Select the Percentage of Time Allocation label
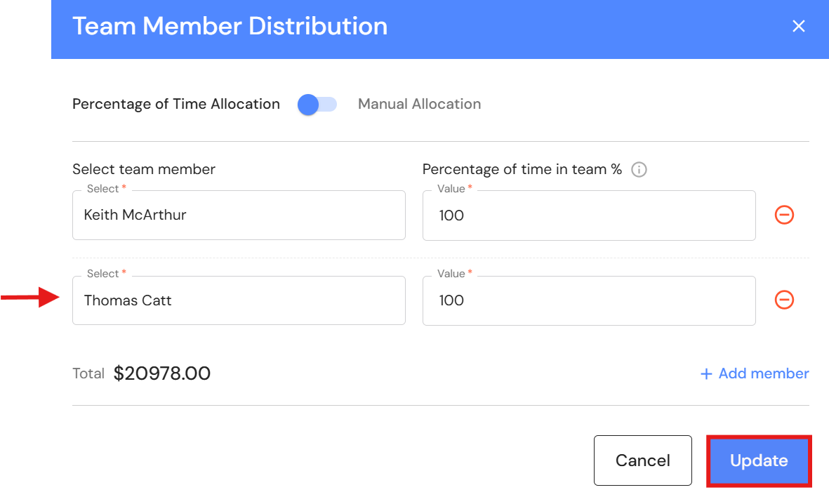The height and width of the screenshot is (504, 829). 176,104
